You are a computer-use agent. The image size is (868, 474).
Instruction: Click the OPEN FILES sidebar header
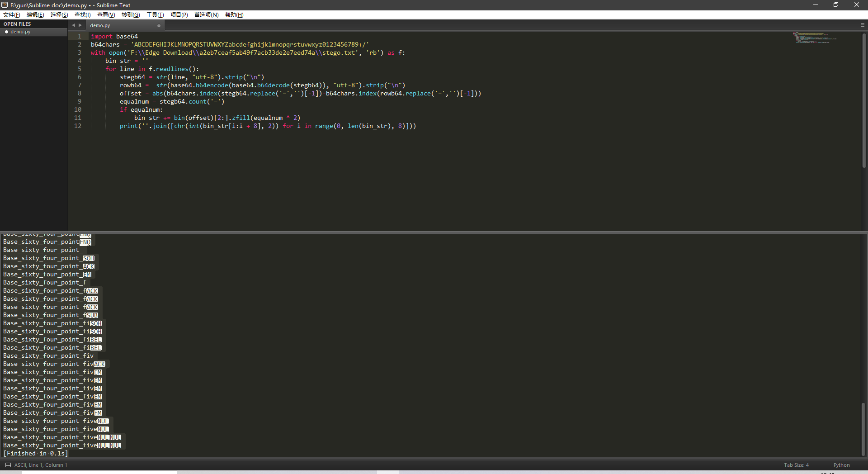[x=17, y=24]
